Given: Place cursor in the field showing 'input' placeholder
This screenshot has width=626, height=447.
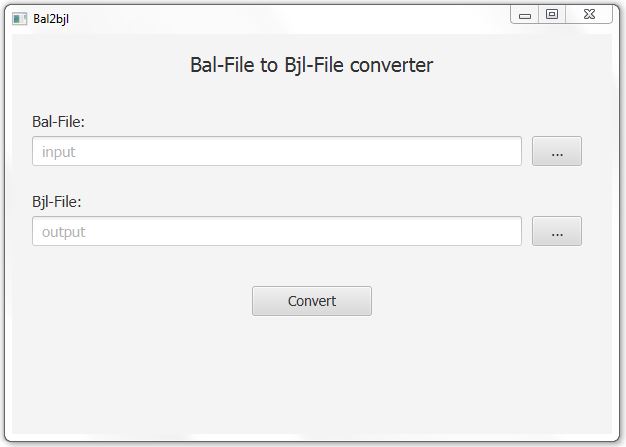Looking at the screenshot, I should pos(277,152).
